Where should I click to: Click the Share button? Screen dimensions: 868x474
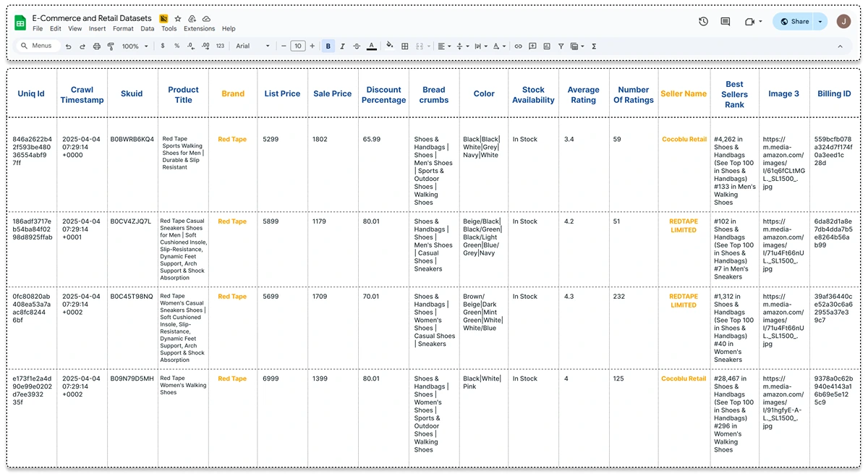click(x=793, y=22)
